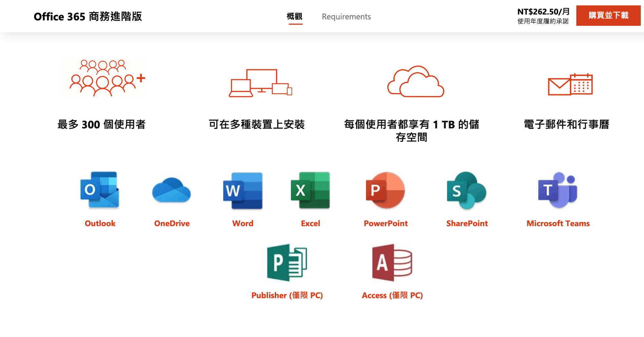Open the Outlook text link
This screenshot has width=644, height=337.
[100, 223]
